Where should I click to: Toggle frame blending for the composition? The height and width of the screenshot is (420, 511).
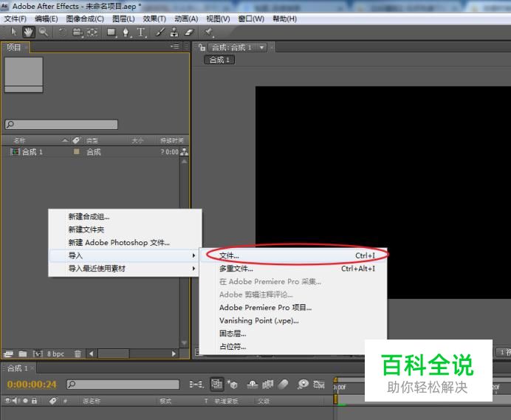coord(267,385)
